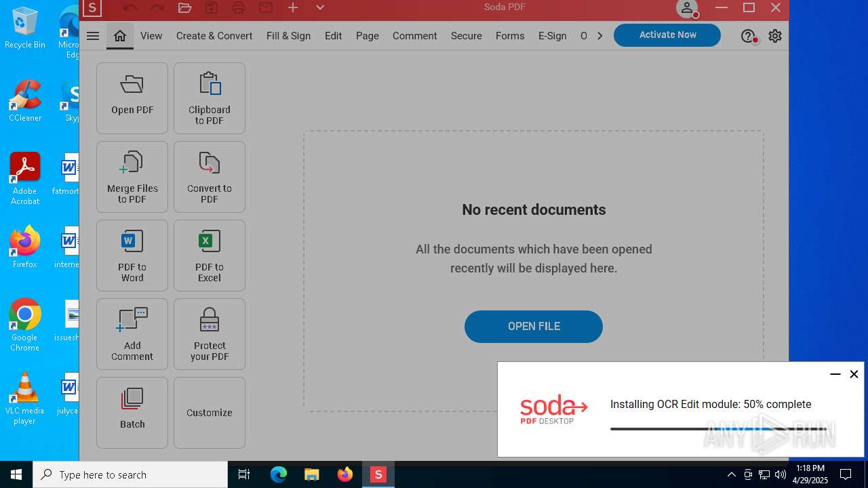Open the Comment tab
Image resolution: width=868 pixels, height=488 pixels.
tap(414, 36)
